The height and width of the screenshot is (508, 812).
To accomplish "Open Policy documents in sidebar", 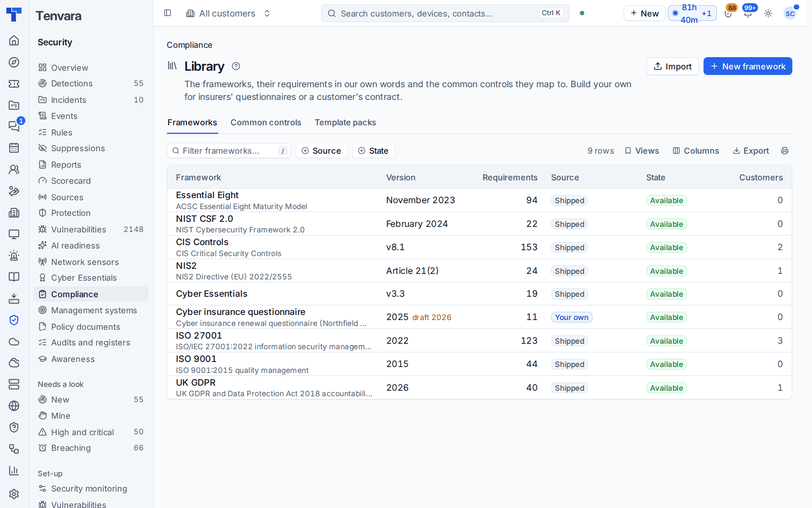I will point(91,327).
